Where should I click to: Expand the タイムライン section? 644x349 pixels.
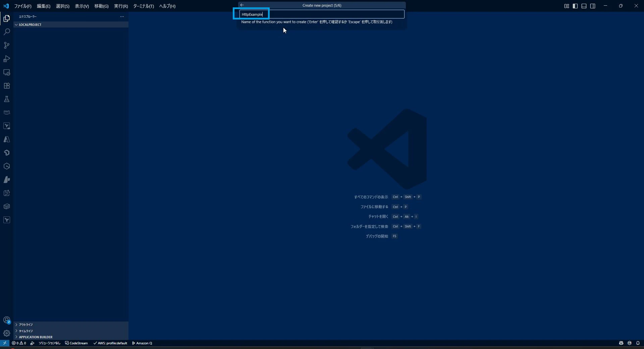71,331
